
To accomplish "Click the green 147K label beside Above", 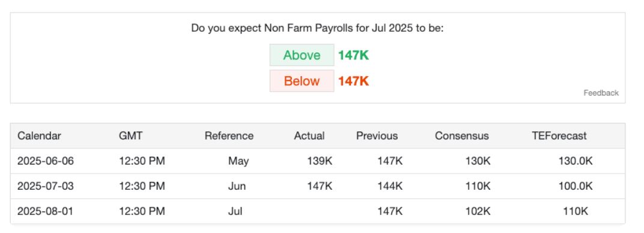I will [x=354, y=55].
